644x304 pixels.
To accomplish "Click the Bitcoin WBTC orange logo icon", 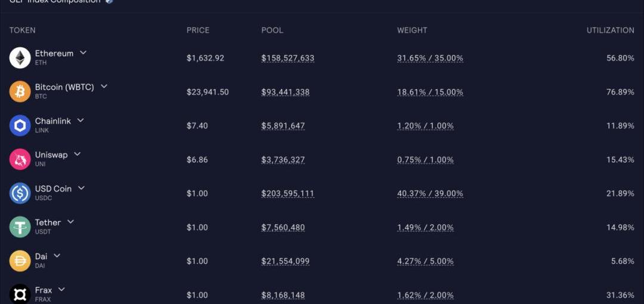I will coord(20,91).
